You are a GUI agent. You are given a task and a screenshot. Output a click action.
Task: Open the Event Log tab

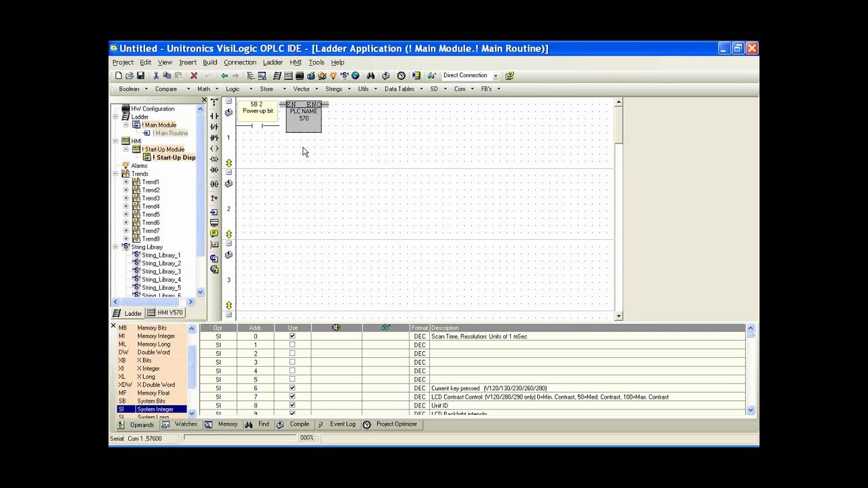[x=336, y=424]
